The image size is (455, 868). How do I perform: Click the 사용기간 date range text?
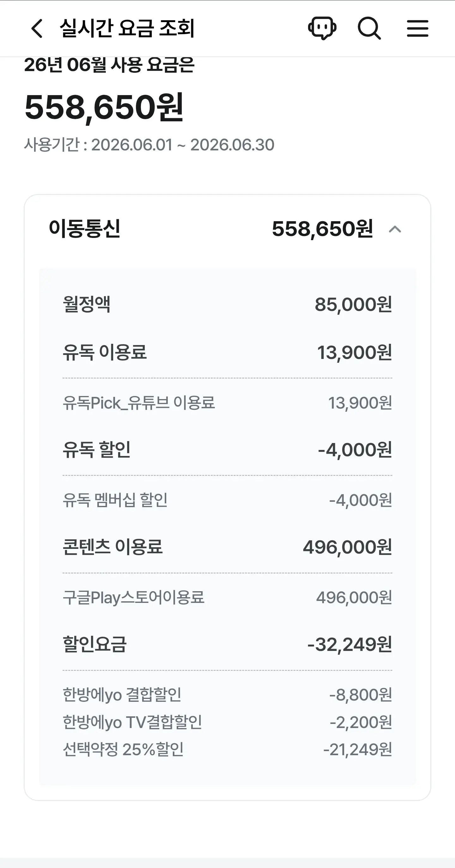pyautogui.click(x=149, y=145)
